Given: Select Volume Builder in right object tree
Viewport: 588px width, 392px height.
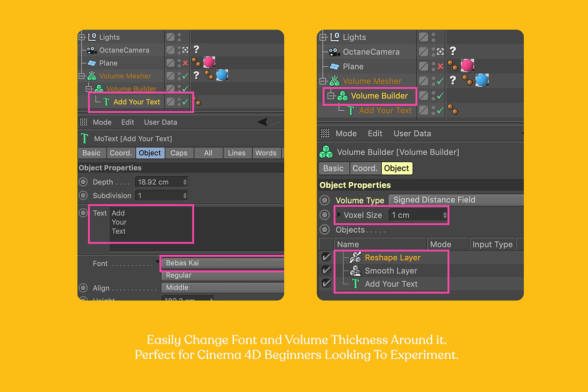Looking at the screenshot, I should pyautogui.click(x=379, y=96).
